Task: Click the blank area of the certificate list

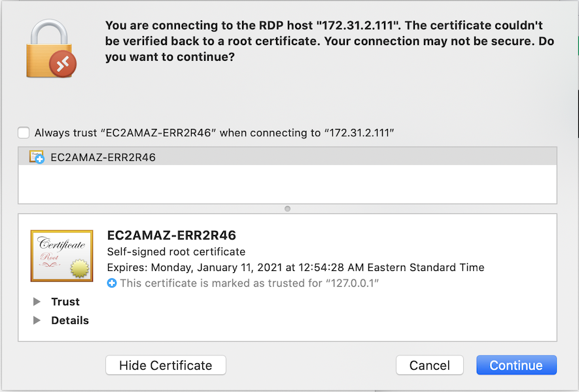Action: (x=288, y=185)
